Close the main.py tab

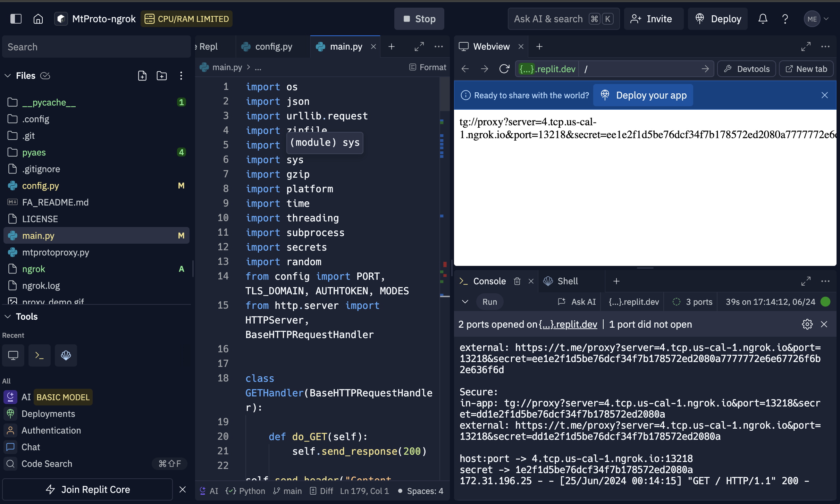373,47
